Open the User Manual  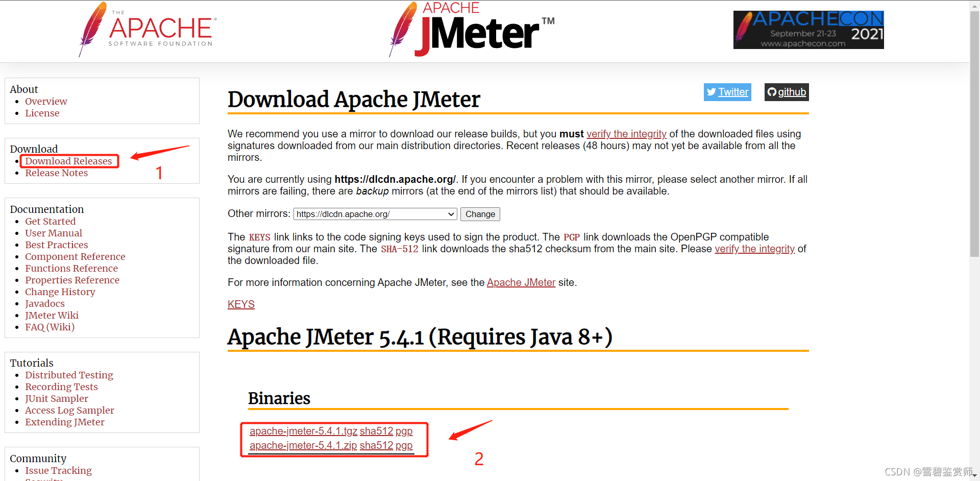coord(54,233)
